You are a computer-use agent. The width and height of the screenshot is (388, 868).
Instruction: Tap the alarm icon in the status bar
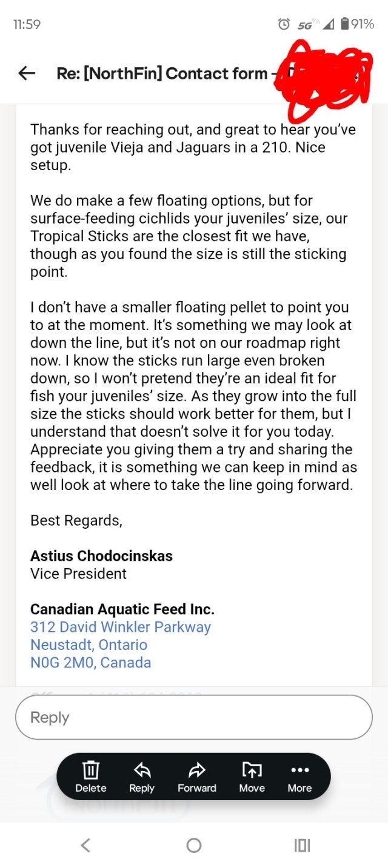(283, 24)
